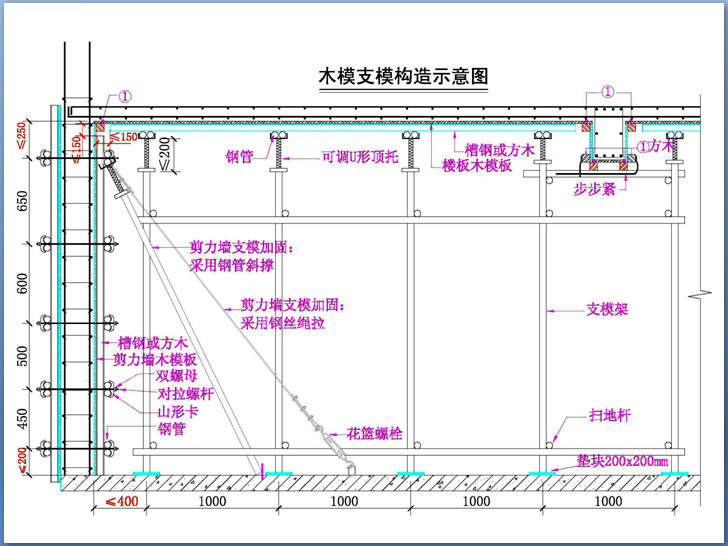
Task: Click the 采用钢丝绳拉 text
Action: (x=283, y=323)
